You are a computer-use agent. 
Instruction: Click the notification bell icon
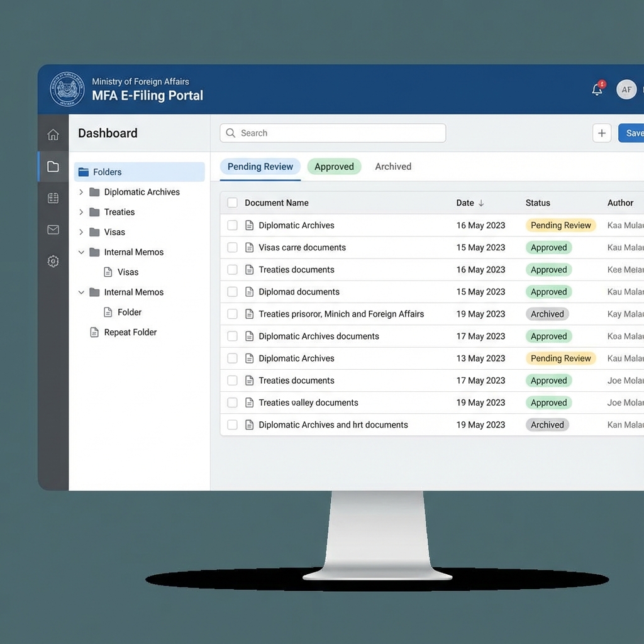[597, 90]
